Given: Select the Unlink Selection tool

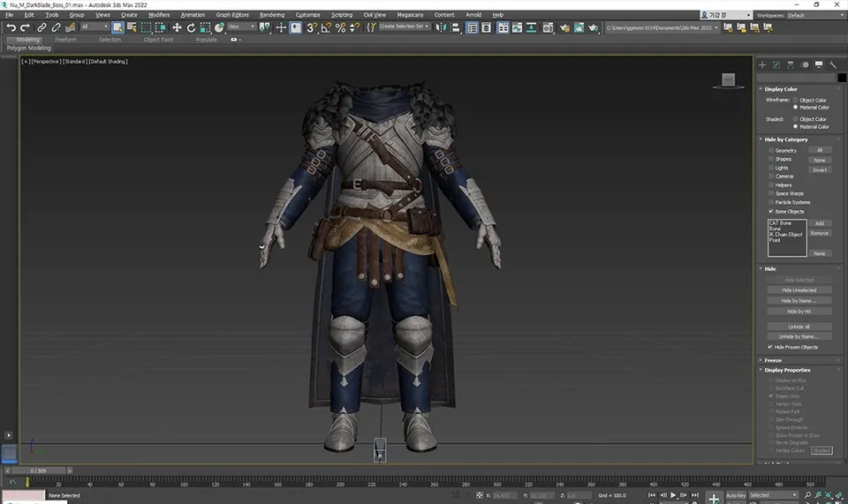Looking at the screenshot, I should 56,27.
